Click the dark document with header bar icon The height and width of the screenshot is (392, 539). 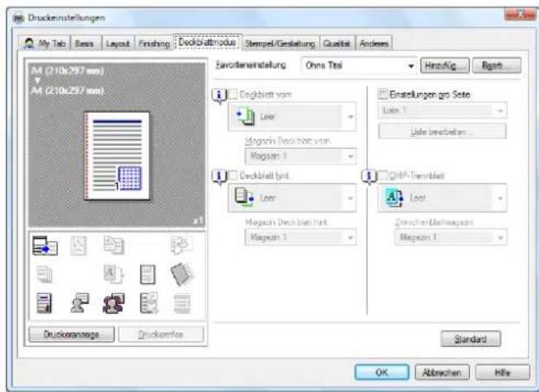[x=45, y=303]
